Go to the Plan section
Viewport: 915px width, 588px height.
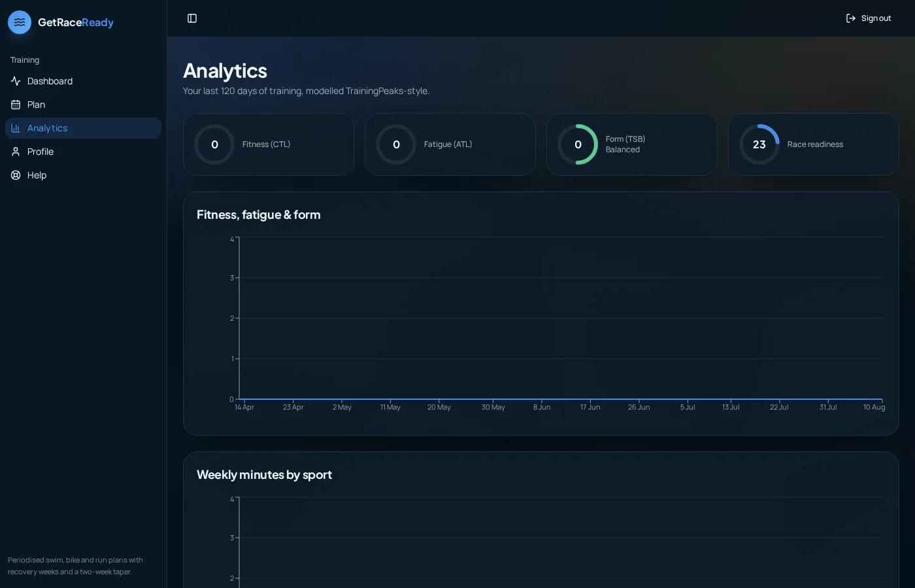(83, 105)
